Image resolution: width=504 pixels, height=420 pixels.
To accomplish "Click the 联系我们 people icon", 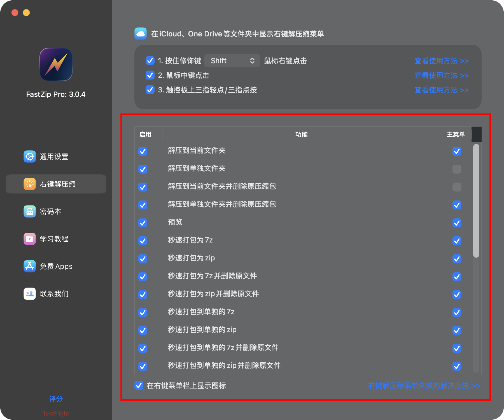I will 29,294.
